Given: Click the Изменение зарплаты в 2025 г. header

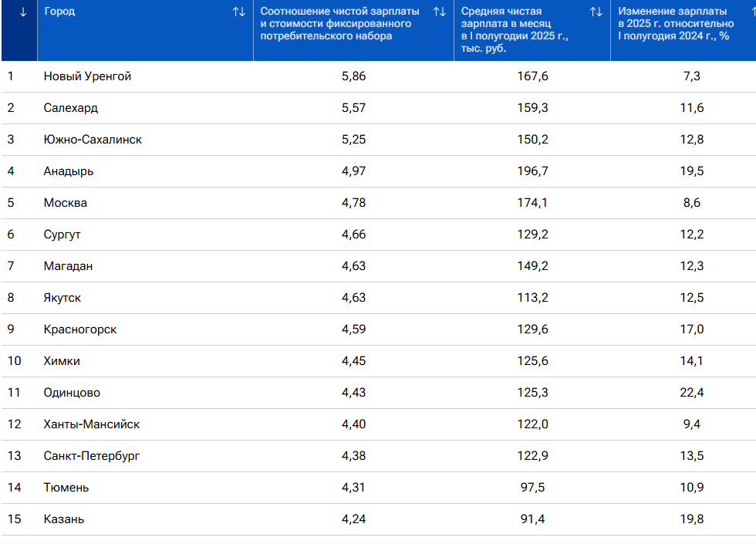Looking at the screenshot, I should (x=676, y=24).
